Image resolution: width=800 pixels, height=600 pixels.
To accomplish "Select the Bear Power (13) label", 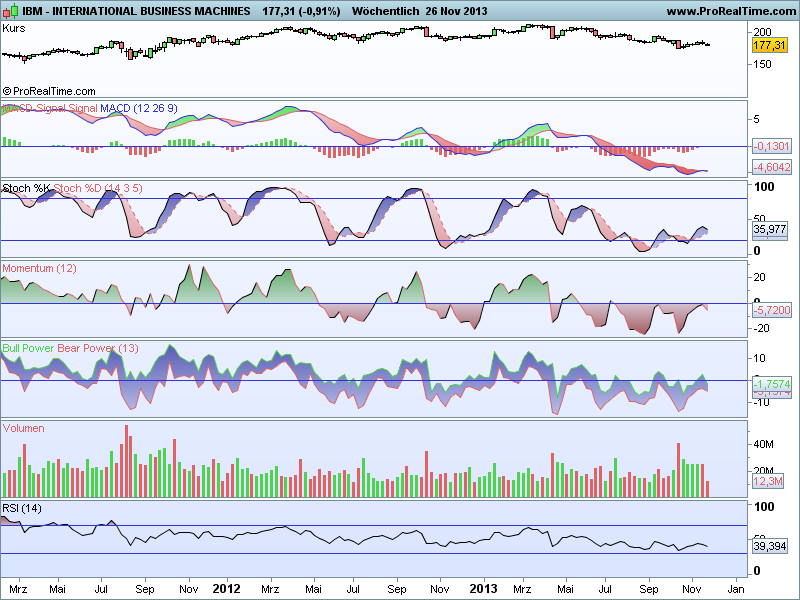I will pos(97,348).
